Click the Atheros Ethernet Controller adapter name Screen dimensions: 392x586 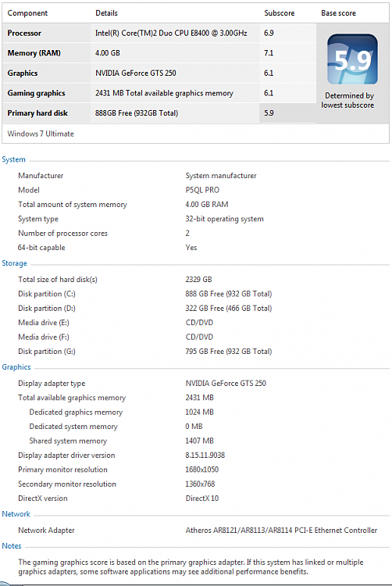click(281, 531)
